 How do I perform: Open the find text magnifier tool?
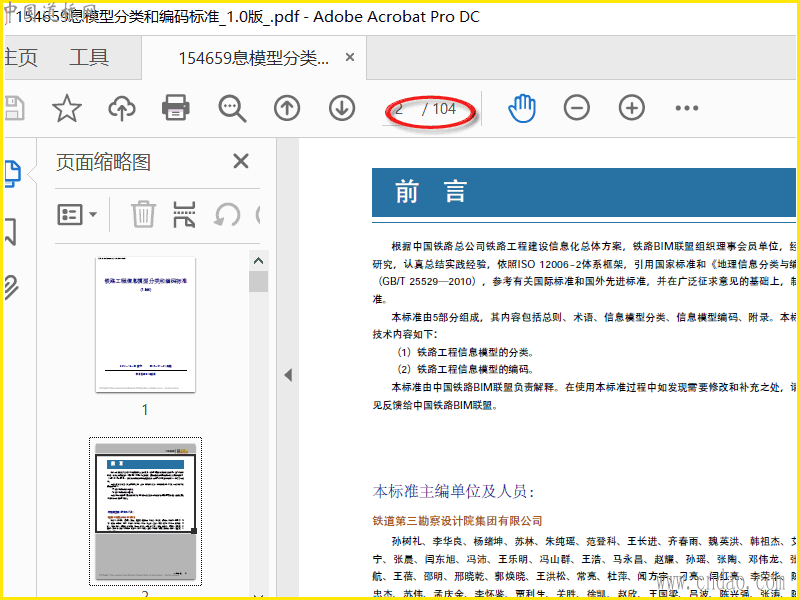[x=232, y=109]
